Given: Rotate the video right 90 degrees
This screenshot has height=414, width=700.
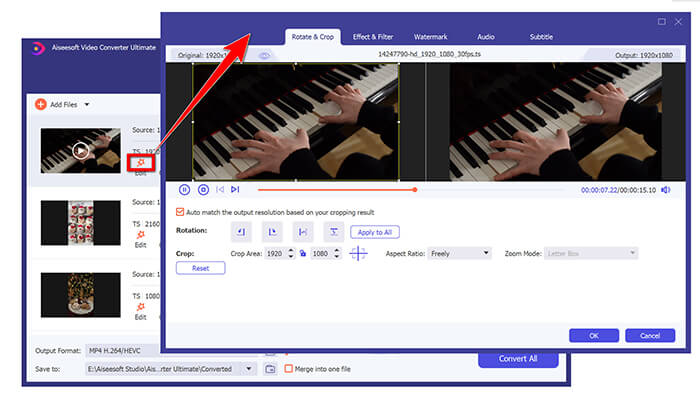Looking at the screenshot, I should click(272, 232).
